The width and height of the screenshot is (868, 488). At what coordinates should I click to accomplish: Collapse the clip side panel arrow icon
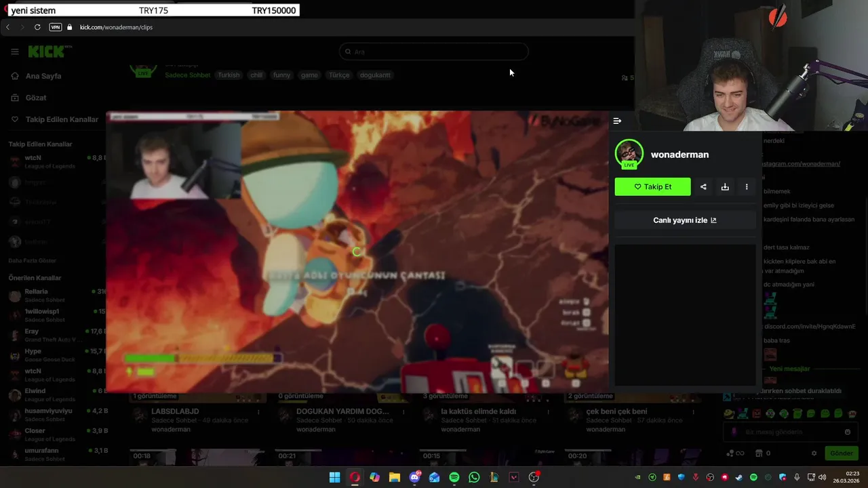tap(617, 121)
